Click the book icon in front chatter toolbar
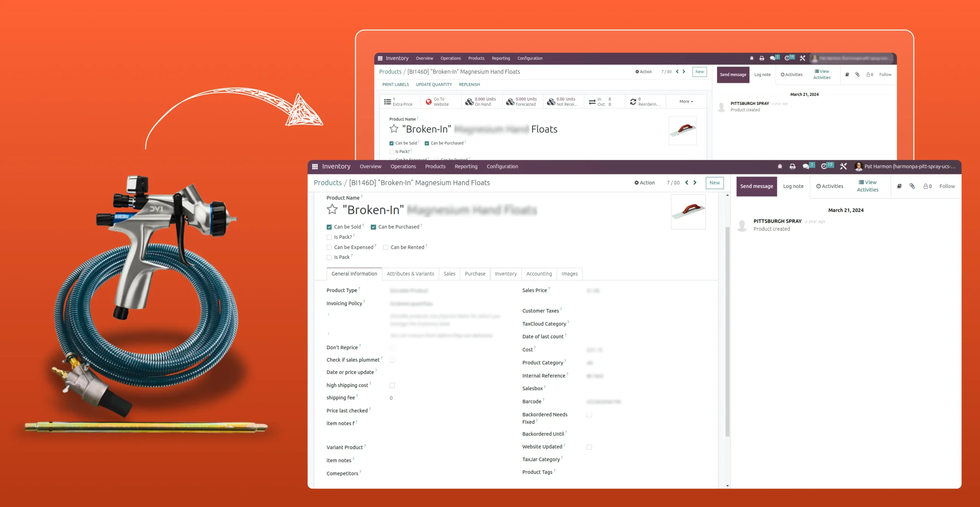This screenshot has width=980, height=507. click(899, 186)
